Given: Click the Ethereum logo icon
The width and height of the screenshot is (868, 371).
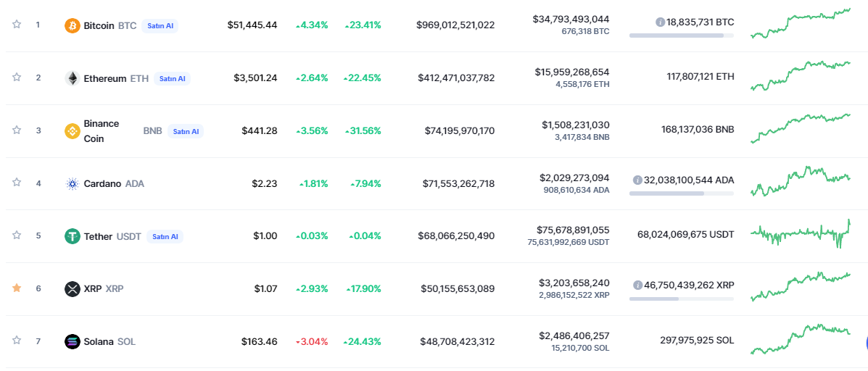Looking at the screenshot, I should (x=73, y=78).
